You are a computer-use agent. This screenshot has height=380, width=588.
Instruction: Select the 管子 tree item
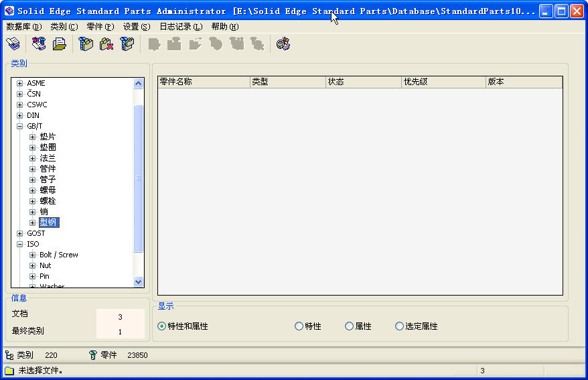(x=48, y=180)
